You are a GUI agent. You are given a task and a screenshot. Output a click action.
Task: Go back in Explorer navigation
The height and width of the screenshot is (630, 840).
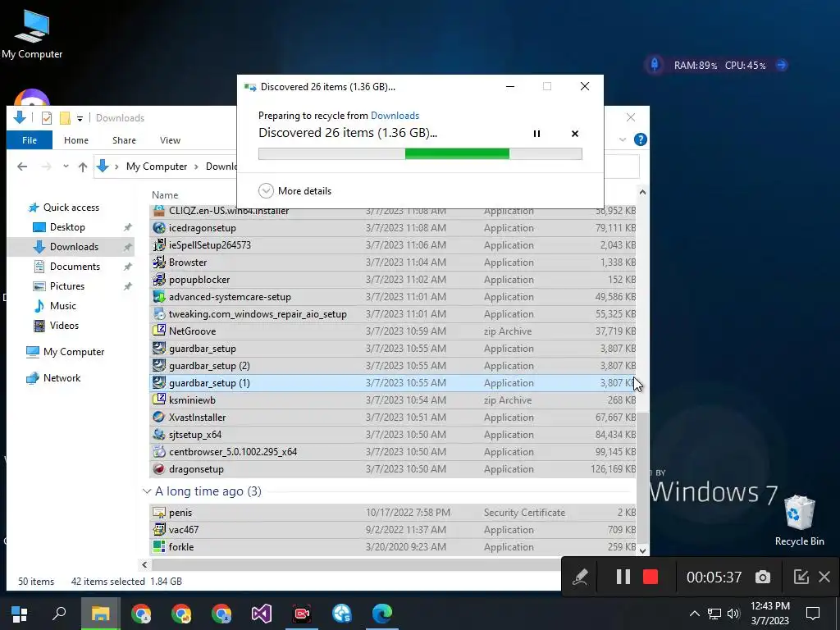point(22,167)
